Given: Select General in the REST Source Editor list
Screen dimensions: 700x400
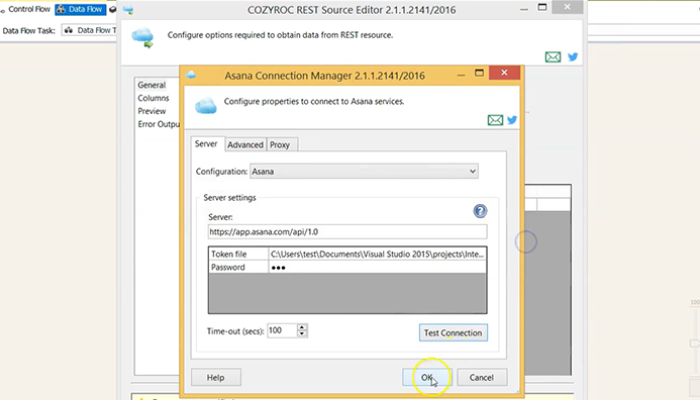Looking at the screenshot, I should pos(151,85).
